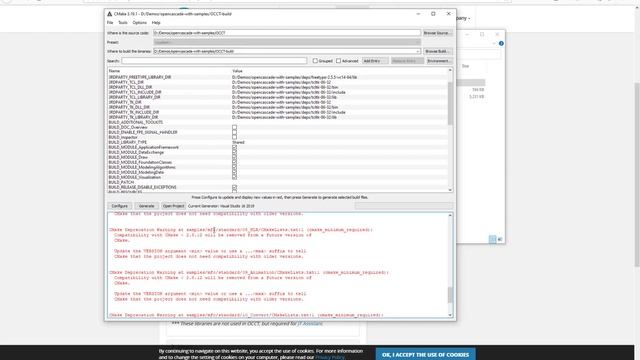Edit the Shared value of BUILD_LIBRARY_TYPE

click(238, 142)
